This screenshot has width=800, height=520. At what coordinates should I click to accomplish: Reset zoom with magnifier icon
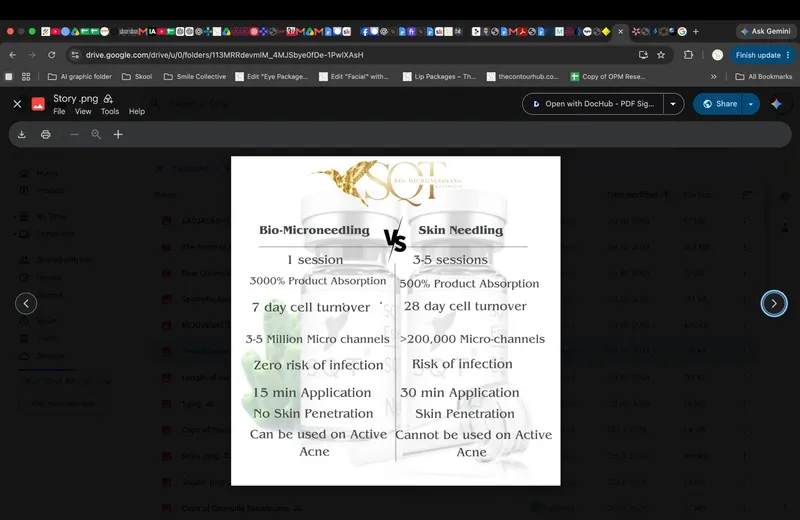pyautogui.click(x=96, y=134)
